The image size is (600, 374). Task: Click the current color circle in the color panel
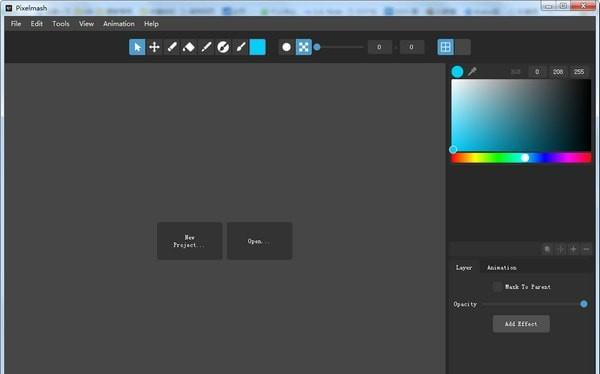tap(457, 72)
